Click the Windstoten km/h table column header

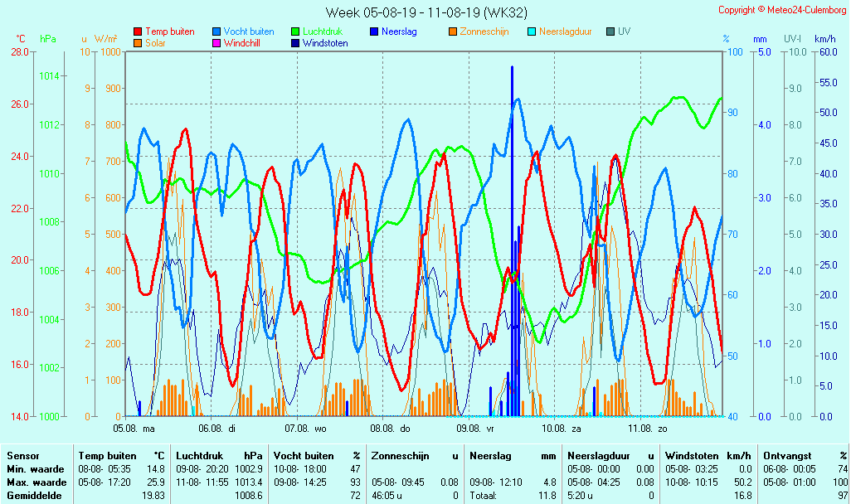(x=708, y=456)
